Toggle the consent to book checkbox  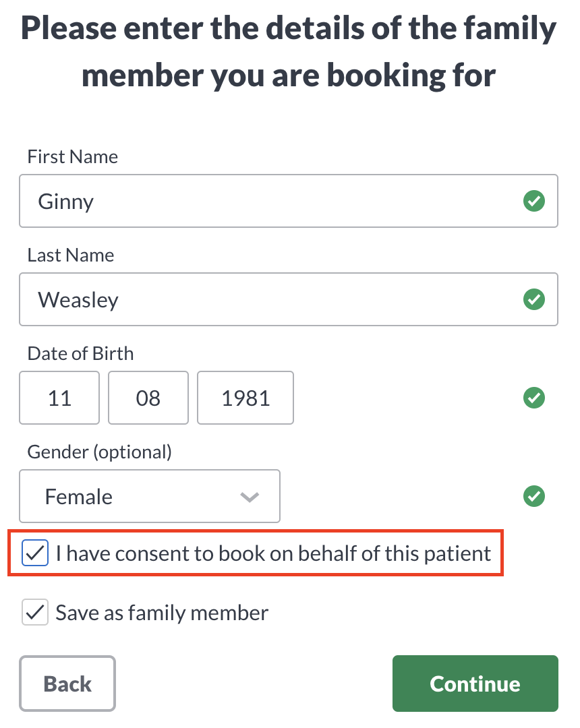click(35, 553)
